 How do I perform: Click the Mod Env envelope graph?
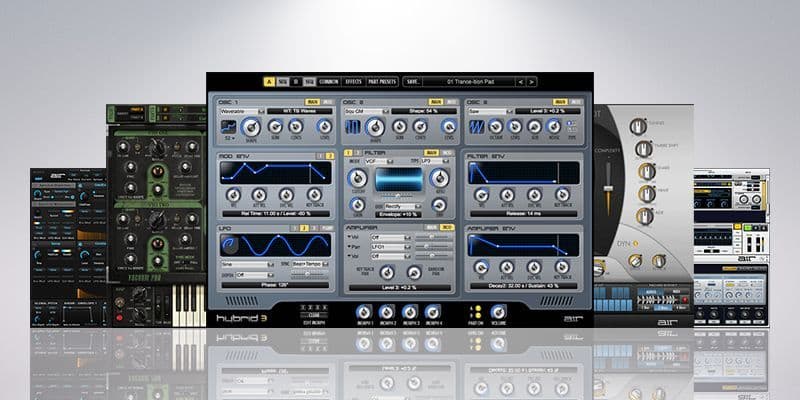click(x=276, y=172)
